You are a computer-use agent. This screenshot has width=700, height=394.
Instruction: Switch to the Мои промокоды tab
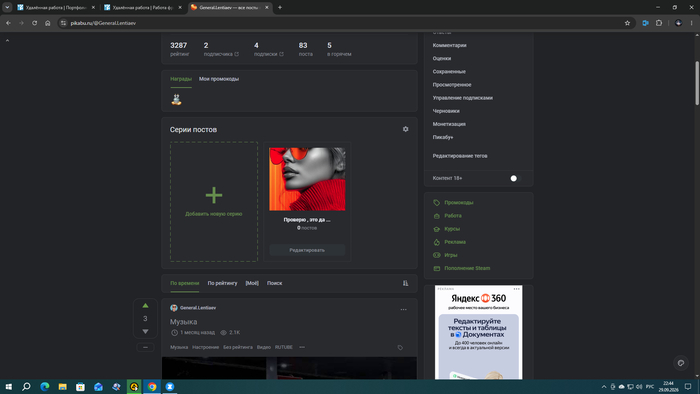[219, 79]
